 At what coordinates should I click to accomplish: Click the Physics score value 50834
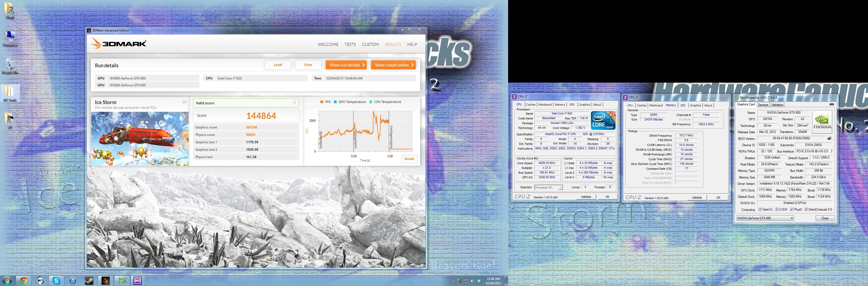click(x=251, y=135)
